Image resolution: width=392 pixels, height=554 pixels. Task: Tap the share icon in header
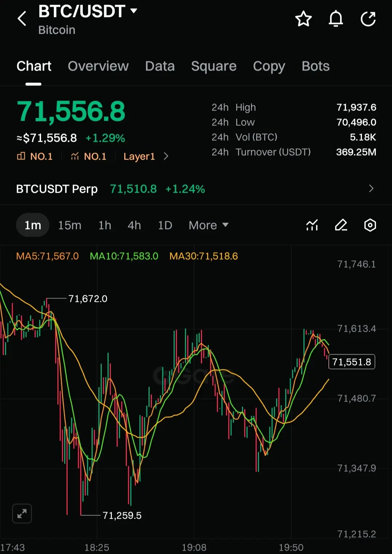pos(368,19)
